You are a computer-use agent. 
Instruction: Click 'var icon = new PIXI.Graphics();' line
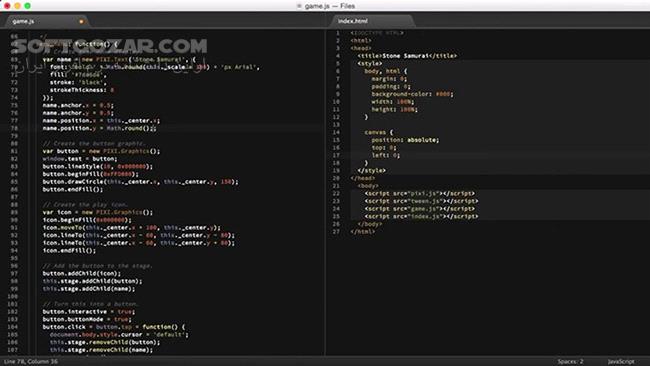click(x=98, y=212)
